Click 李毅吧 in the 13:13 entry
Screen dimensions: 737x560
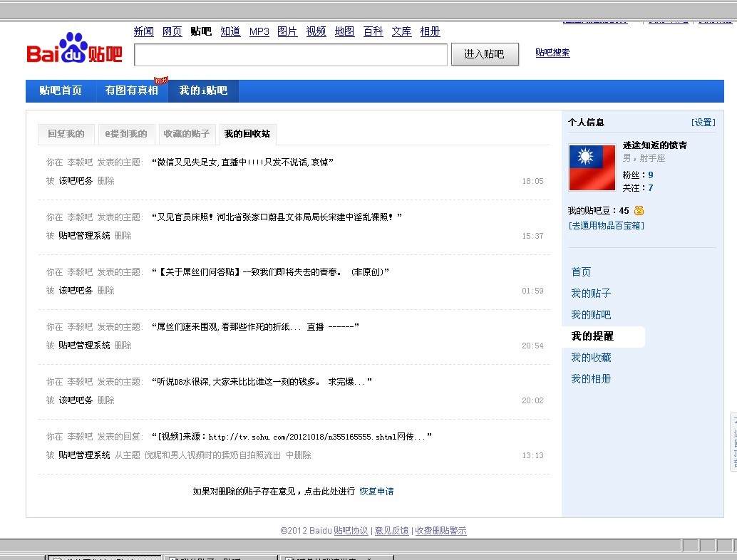(x=80, y=437)
